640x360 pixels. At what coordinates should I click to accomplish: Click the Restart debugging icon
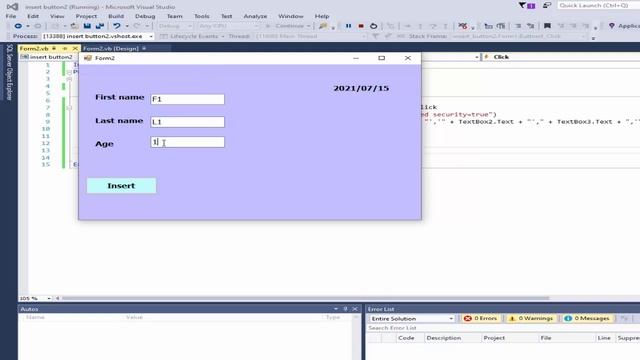pyautogui.click(x=373, y=26)
